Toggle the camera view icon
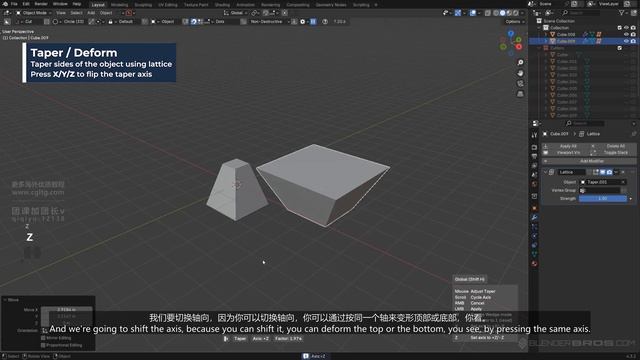 (x=520, y=83)
